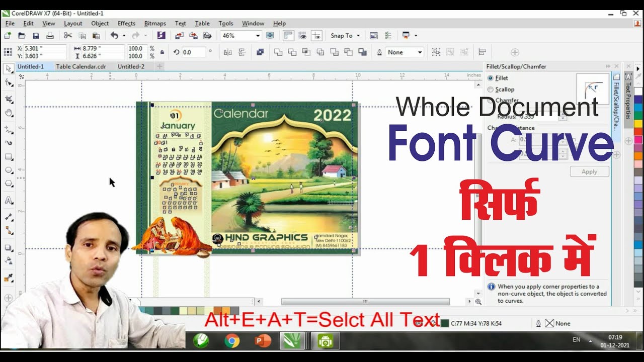Image resolution: width=644 pixels, height=362 pixels.
Task: Click the rotation angle field
Action: pos(194,52)
